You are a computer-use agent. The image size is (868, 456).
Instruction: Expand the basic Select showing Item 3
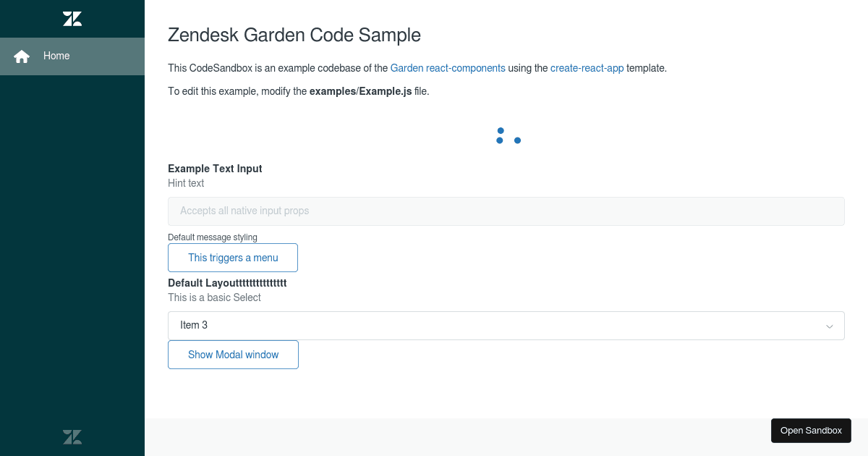(506, 325)
